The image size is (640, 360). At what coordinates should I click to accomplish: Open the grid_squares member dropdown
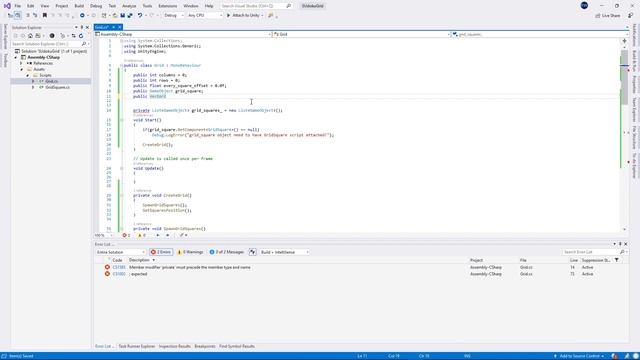pos(540,34)
